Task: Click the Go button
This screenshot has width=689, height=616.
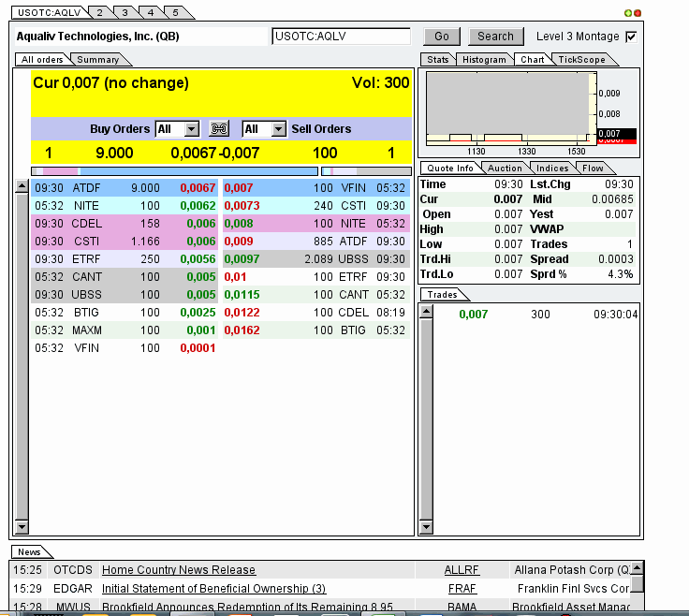Action: [x=442, y=37]
